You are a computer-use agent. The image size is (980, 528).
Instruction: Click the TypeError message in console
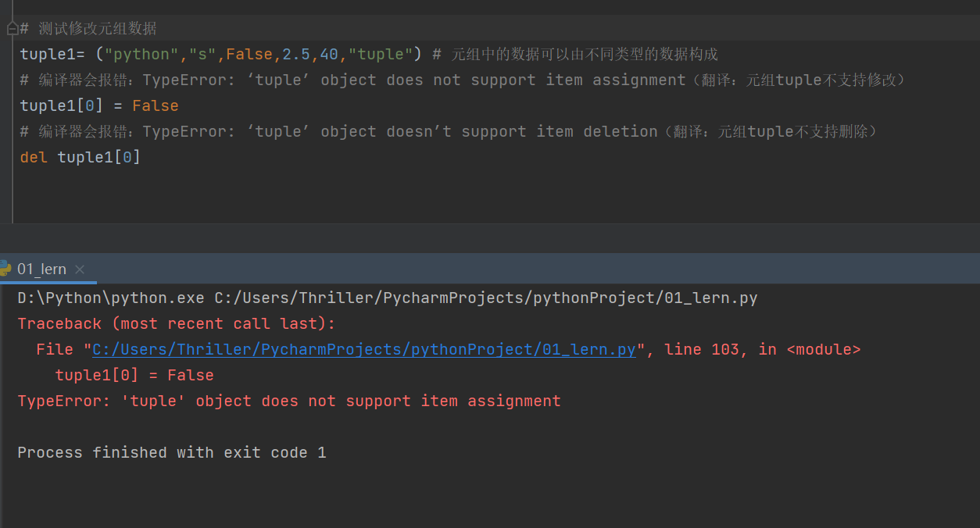click(289, 401)
